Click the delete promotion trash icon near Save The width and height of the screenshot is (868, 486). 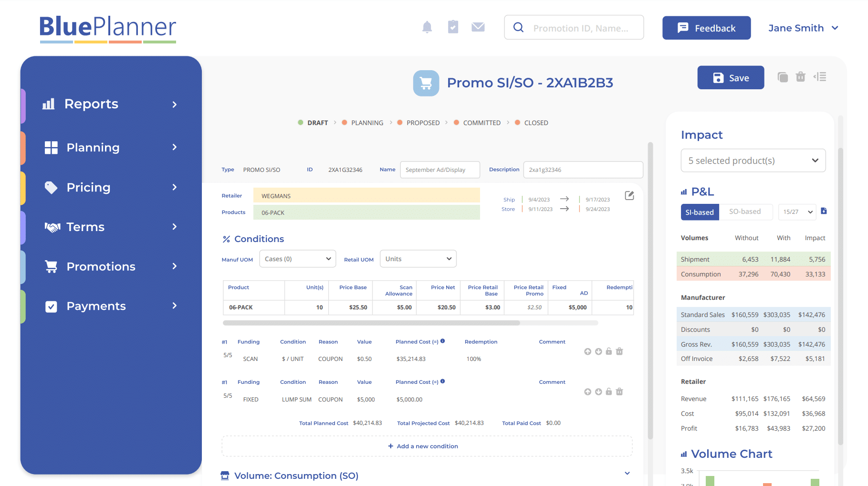(801, 76)
